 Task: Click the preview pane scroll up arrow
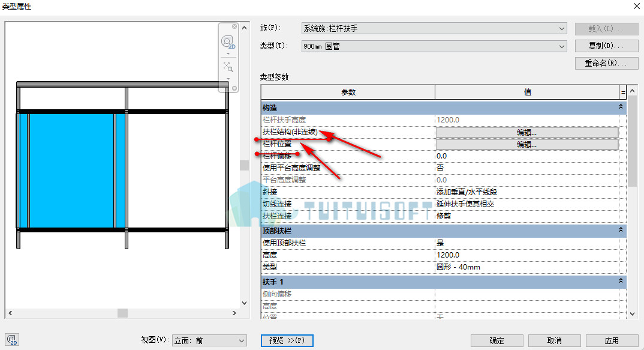[245, 28]
